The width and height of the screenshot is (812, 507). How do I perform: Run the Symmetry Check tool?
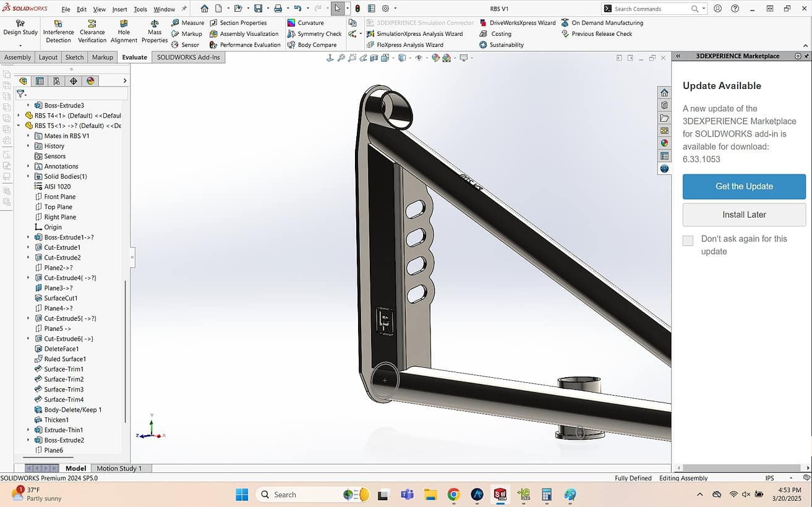(314, 34)
